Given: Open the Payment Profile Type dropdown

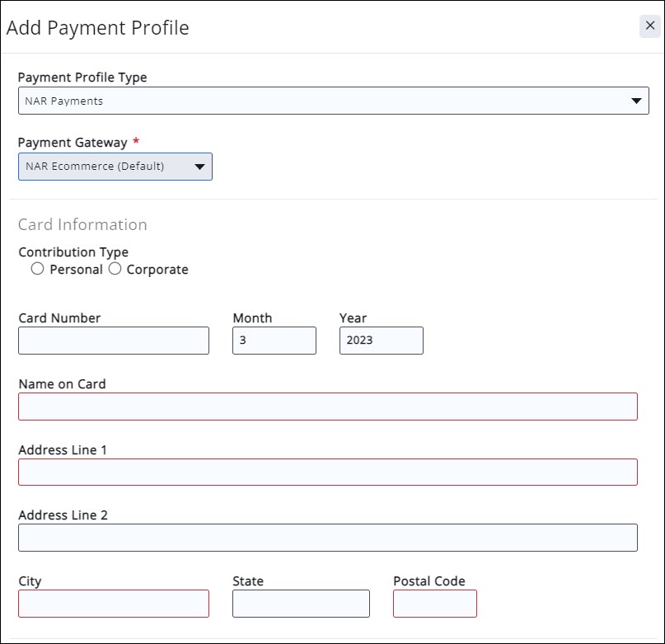Looking at the screenshot, I should 333,101.
